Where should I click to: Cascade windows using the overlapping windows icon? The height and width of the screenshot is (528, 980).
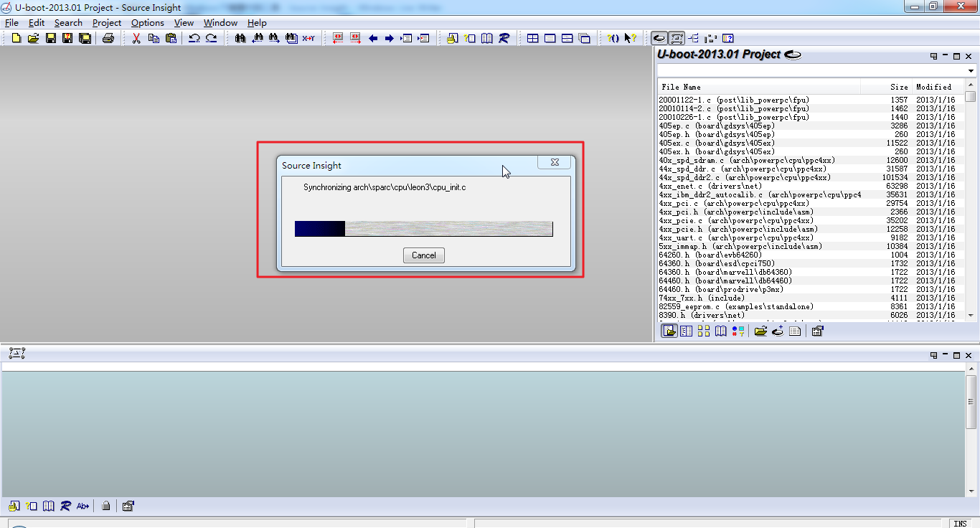click(585, 38)
